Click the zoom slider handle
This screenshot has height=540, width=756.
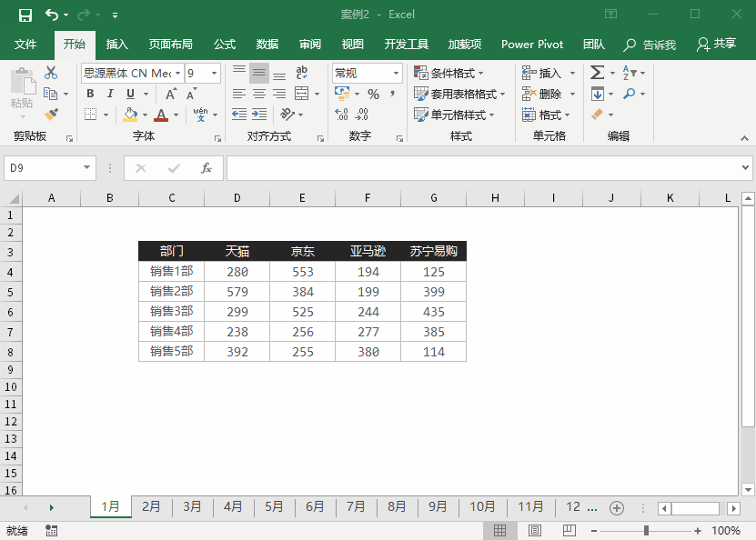click(646, 531)
